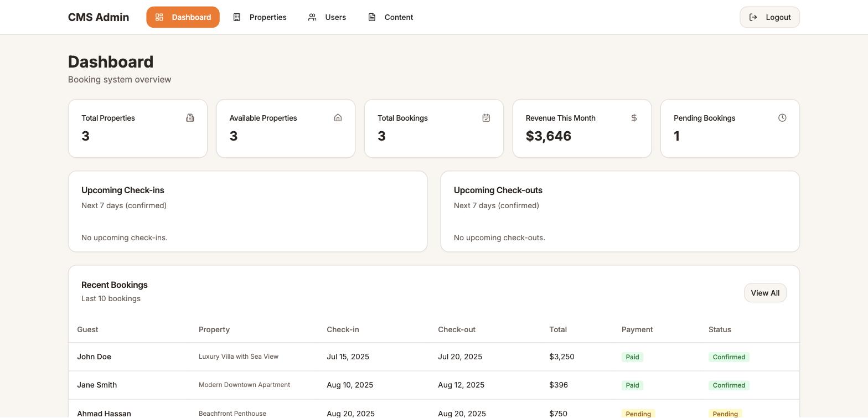Click John Doe's Confirmed status badge

click(729, 357)
